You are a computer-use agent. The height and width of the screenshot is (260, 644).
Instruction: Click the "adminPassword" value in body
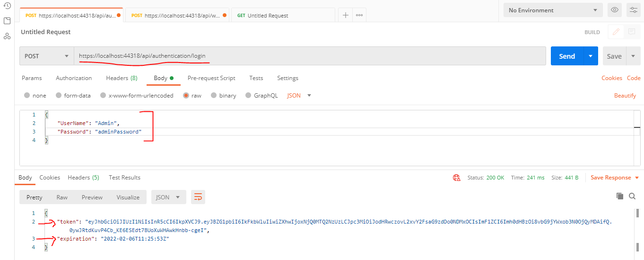[118, 132]
